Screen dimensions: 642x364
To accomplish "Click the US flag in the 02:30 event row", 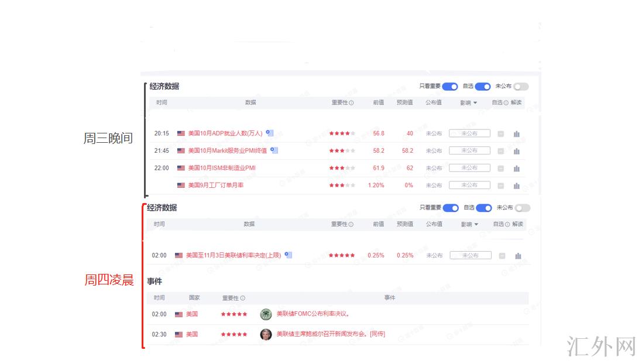I will tap(178, 335).
